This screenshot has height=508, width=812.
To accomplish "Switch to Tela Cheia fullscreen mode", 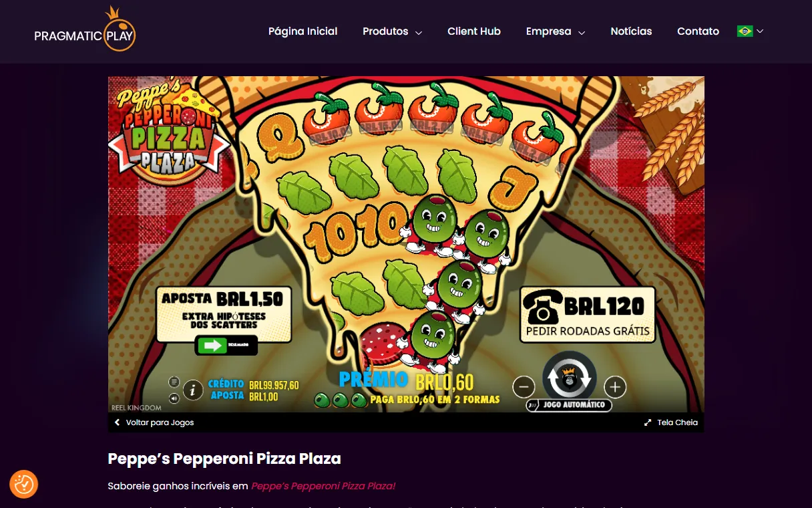I will point(671,422).
